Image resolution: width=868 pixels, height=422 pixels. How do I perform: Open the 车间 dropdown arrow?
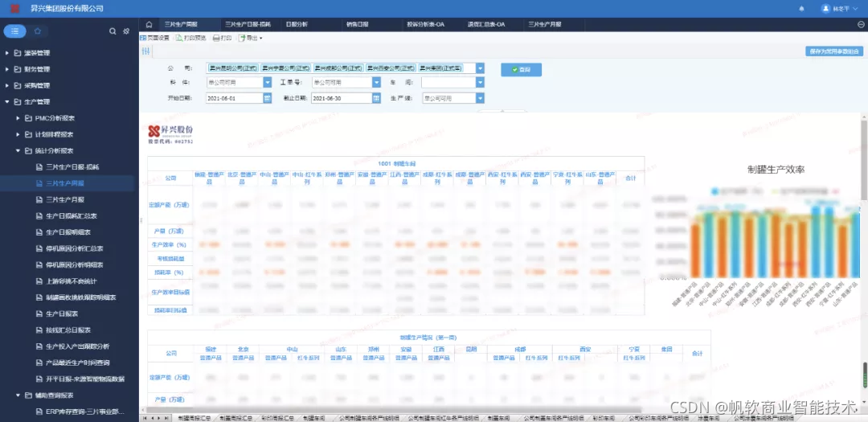point(480,83)
